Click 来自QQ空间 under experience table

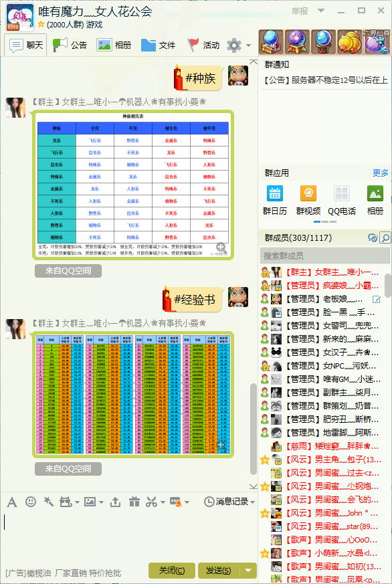coord(68,468)
